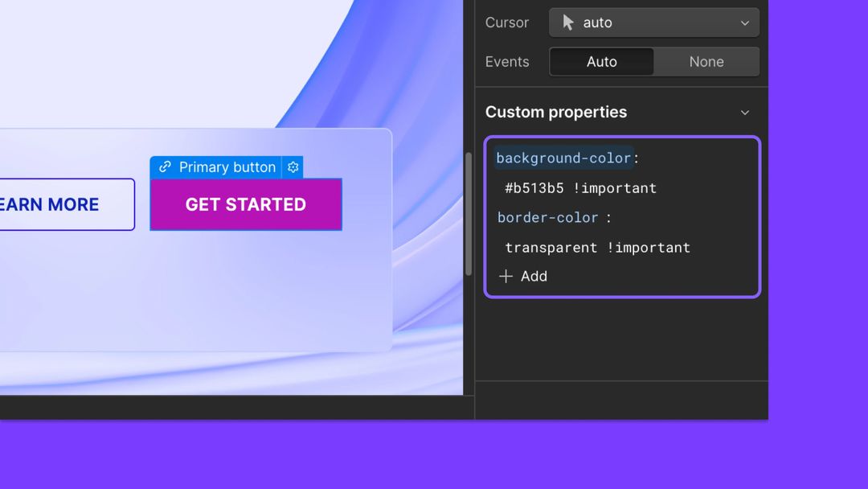Open the settings gear on the Primary button label

(x=293, y=167)
